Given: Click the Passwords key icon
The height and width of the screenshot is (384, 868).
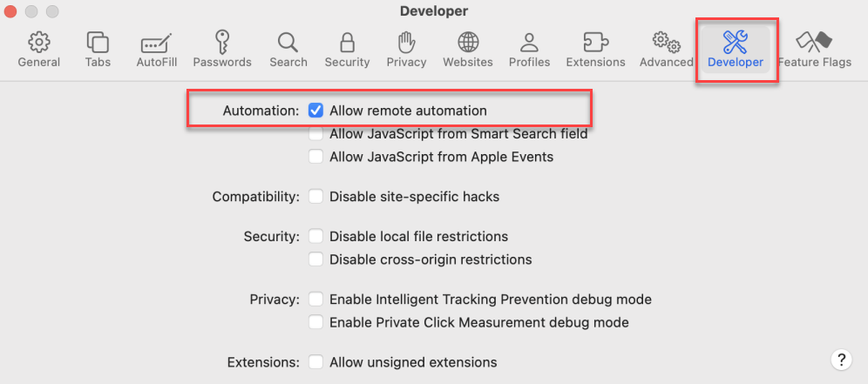Looking at the screenshot, I should coord(222,42).
